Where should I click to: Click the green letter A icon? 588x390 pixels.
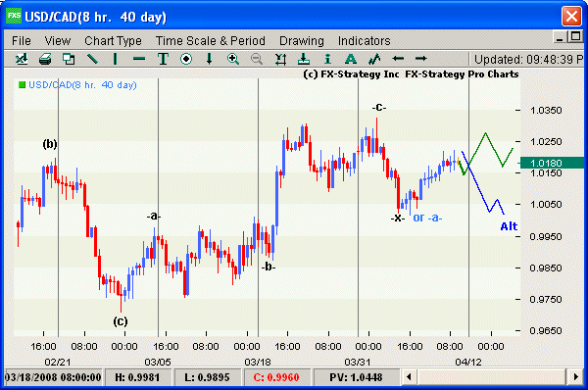[350, 59]
